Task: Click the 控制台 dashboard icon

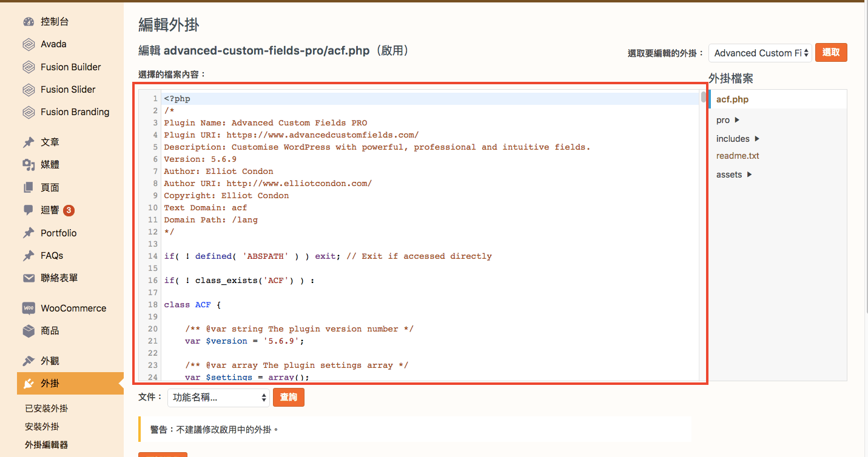Action: pyautogui.click(x=29, y=22)
